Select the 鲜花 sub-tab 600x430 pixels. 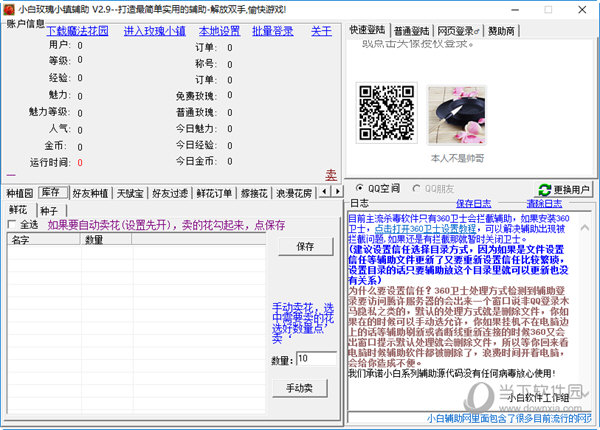coord(19,210)
